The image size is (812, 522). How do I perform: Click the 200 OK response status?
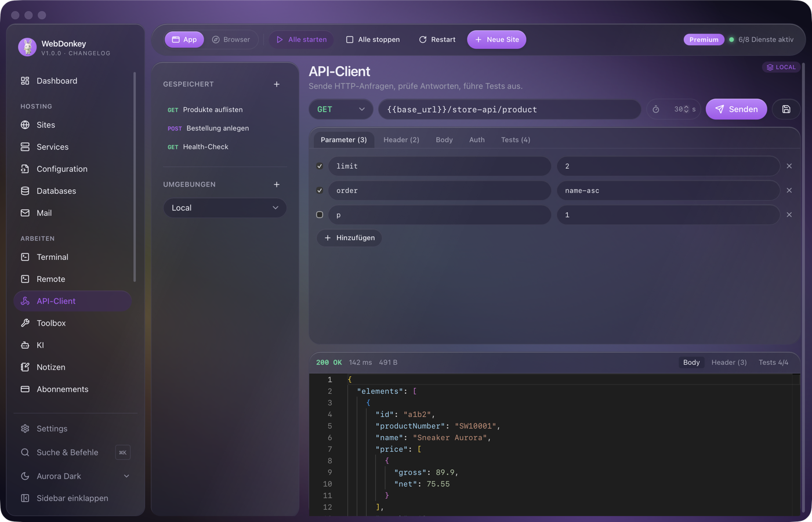(329, 362)
